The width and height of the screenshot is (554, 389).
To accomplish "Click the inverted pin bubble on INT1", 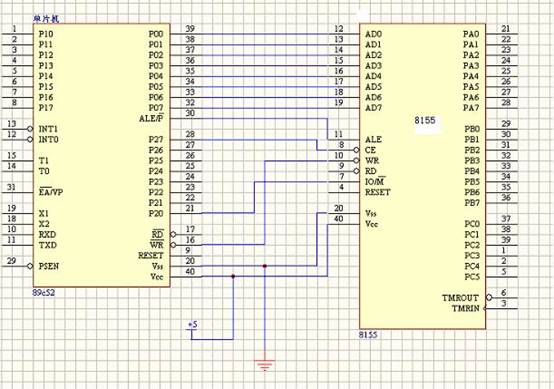I will click(30, 129).
